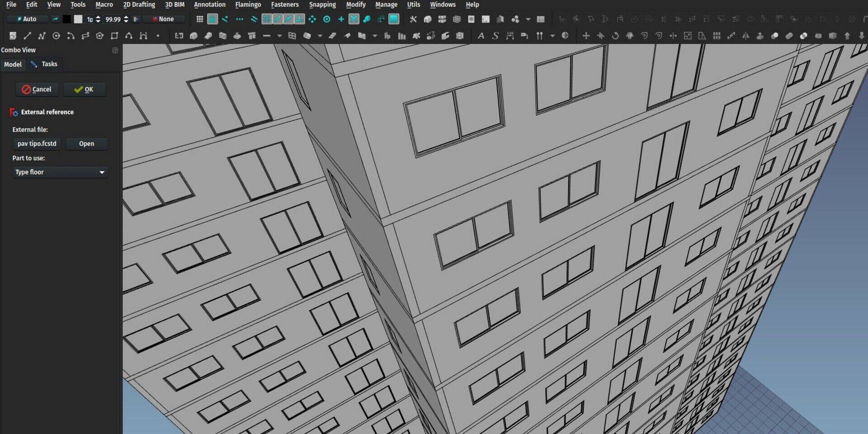
Task: Click the Move tool icon
Action: (586, 36)
